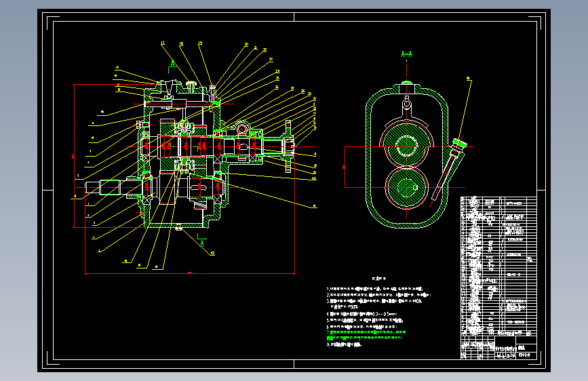Click the technical requirements heading above notes
This screenshot has width=588, height=381.
pos(379,279)
